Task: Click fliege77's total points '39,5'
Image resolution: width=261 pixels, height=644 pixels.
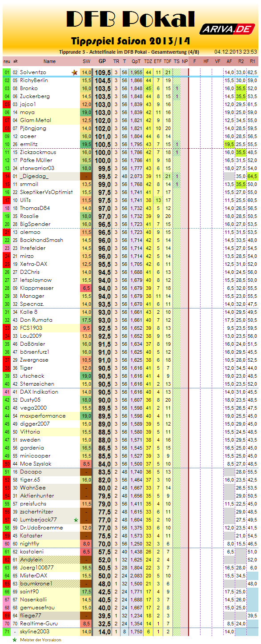Action: (104, 616)
